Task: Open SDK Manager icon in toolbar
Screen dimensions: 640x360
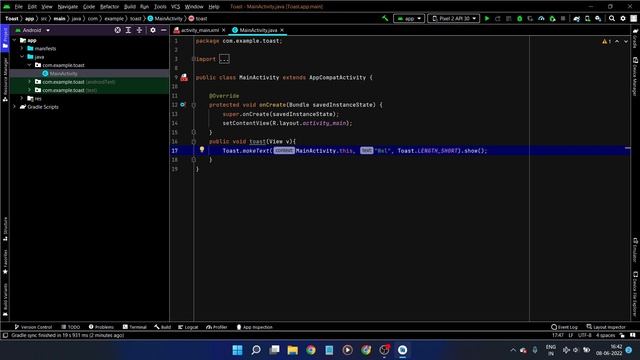Action: (598, 18)
